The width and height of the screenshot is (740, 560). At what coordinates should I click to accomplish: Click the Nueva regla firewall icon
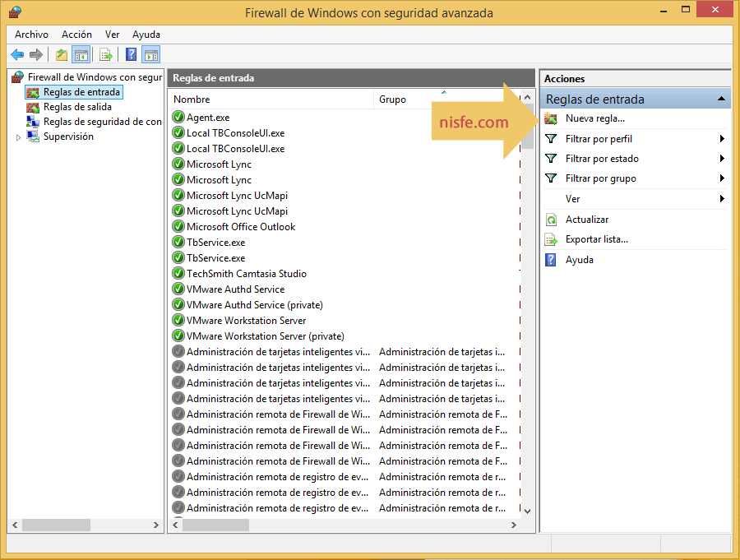[551, 118]
